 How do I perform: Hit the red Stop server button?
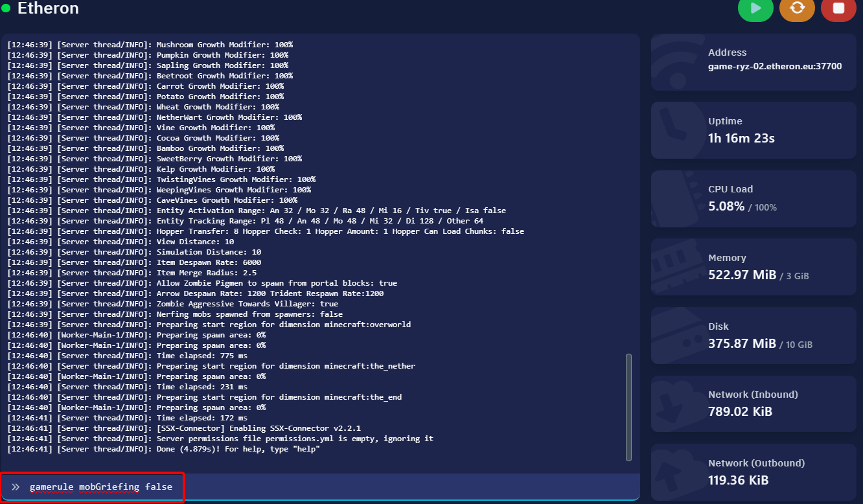[x=838, y=8]
